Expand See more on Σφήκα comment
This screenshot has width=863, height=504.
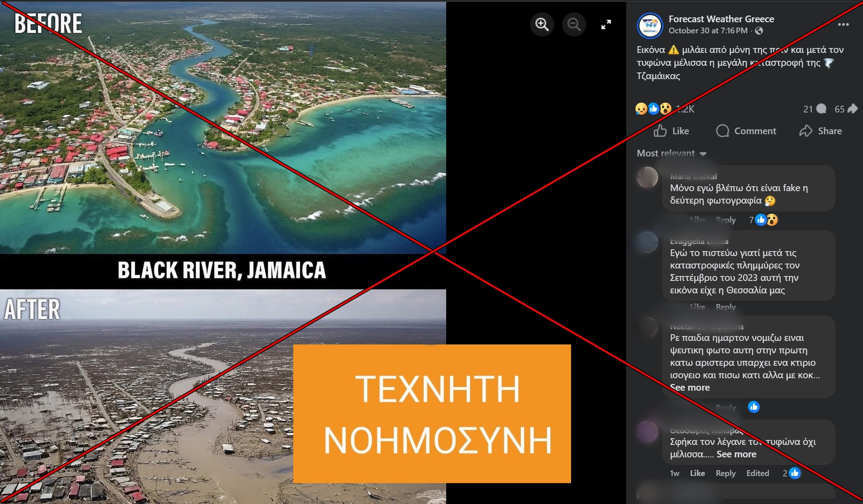736,454
